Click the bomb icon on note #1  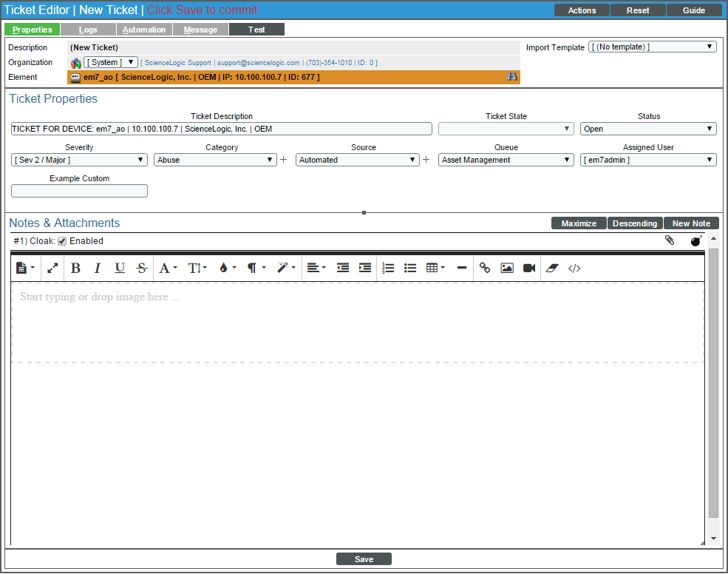tap(695, 240)
